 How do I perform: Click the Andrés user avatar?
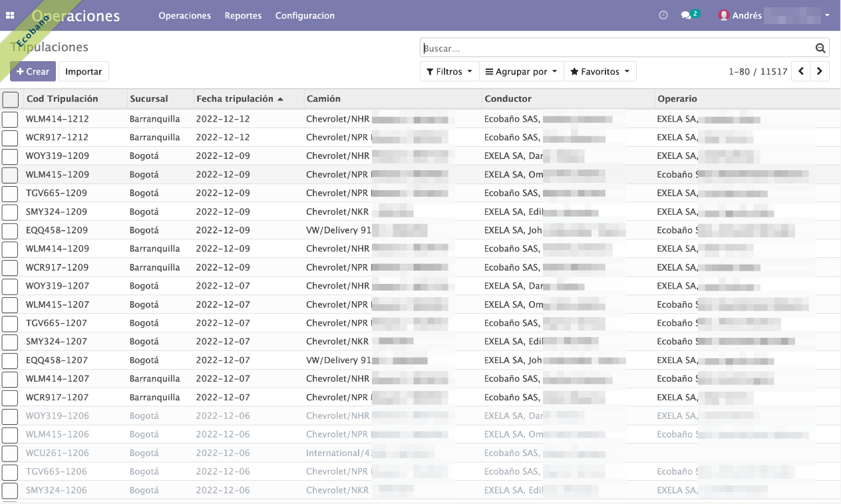[724, 15]
